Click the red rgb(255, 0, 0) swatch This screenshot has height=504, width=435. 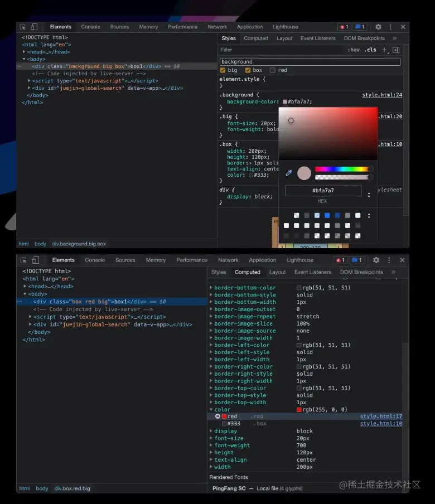(299, 409)
